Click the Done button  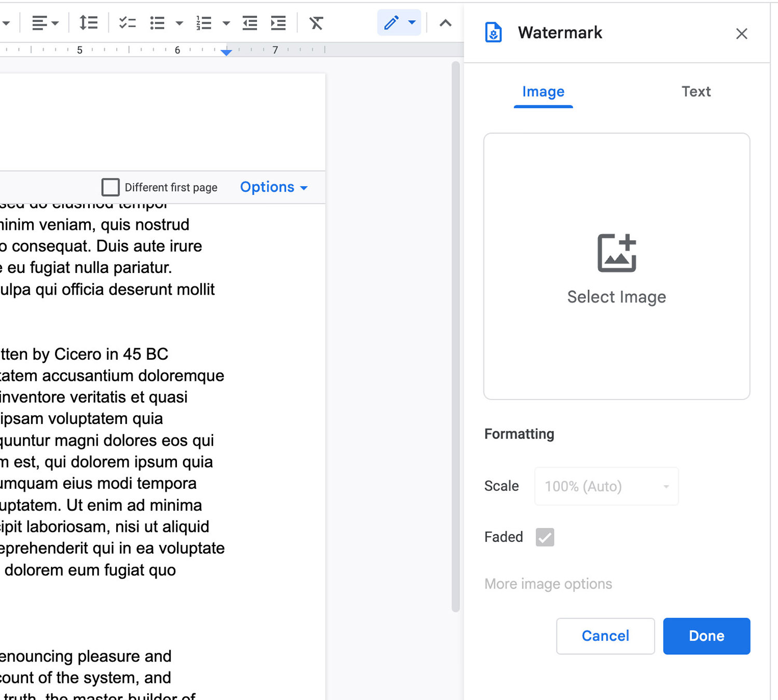[706, 636]
